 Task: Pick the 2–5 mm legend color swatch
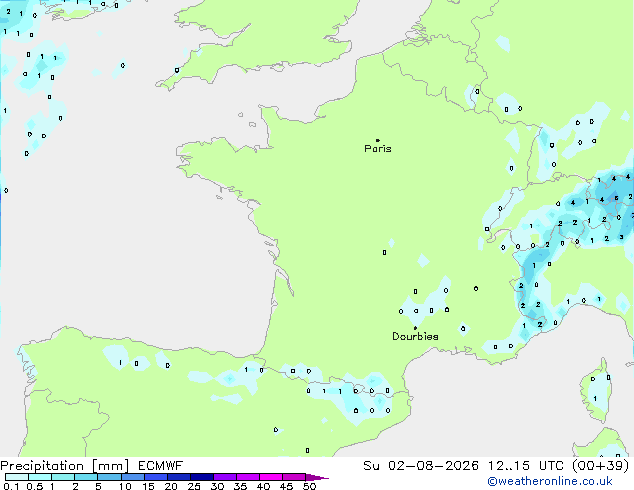click(x=86, y=477)
